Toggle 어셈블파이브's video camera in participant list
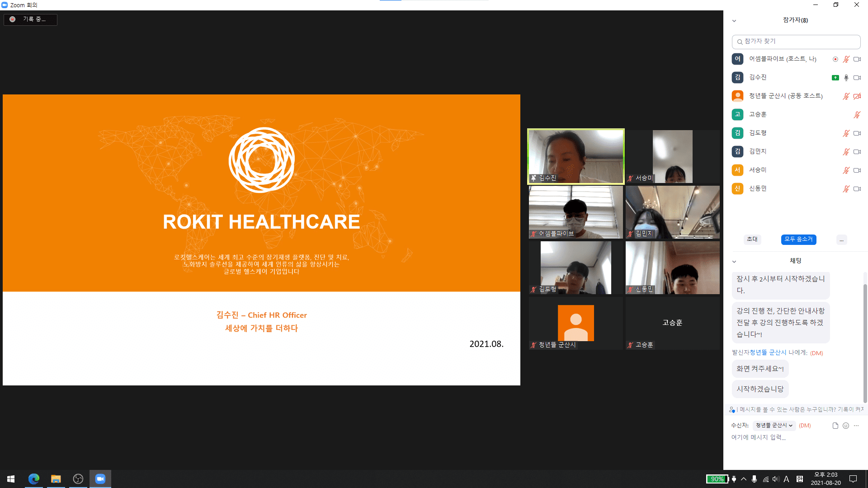This screenshot has width=868, height=488. coord(857,59)
